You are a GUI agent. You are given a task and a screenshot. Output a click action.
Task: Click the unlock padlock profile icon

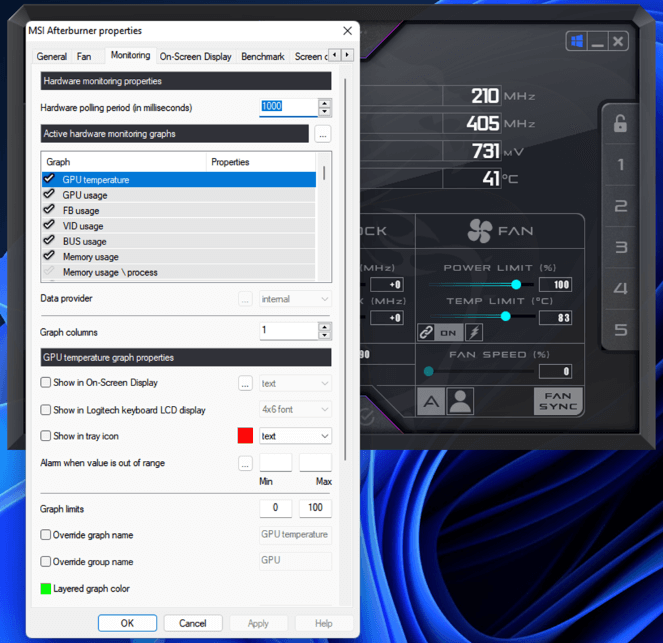coord(620,123)
